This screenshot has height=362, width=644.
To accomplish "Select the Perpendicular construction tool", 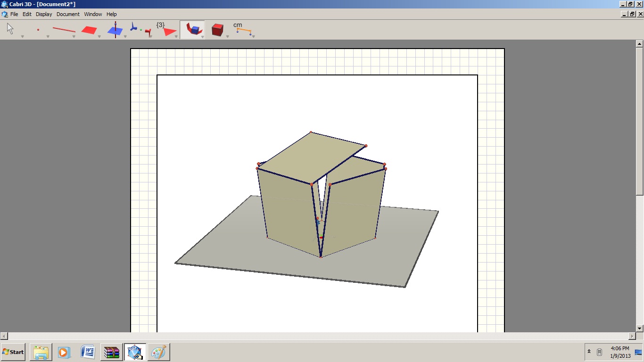I will point(115,29).
